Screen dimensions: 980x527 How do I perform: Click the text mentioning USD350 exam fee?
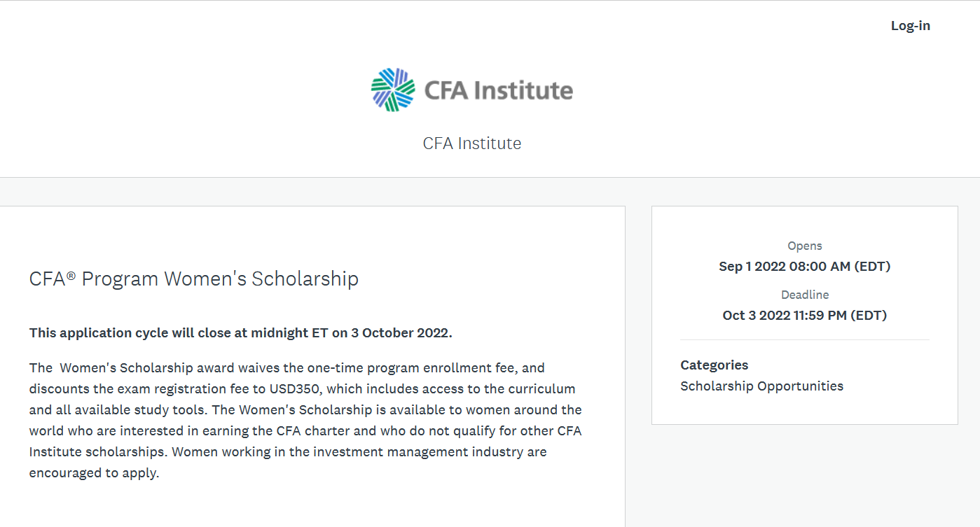coord(303,389)
